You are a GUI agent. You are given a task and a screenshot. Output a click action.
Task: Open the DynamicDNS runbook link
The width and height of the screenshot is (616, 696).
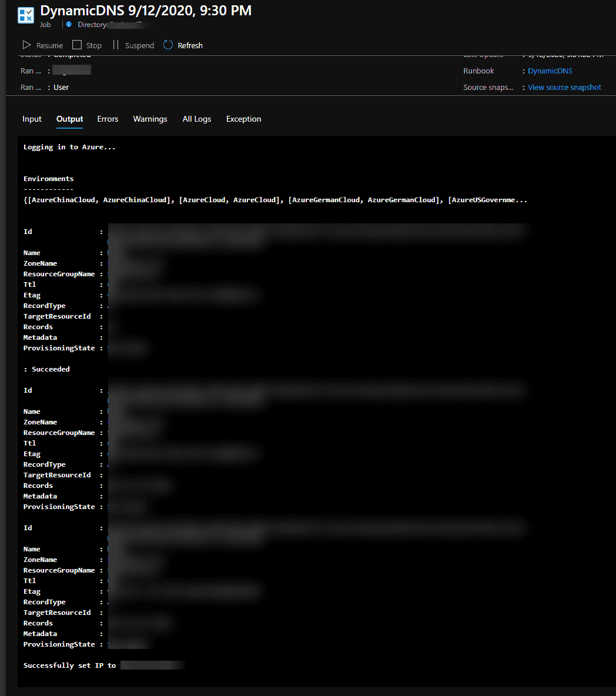550,71
